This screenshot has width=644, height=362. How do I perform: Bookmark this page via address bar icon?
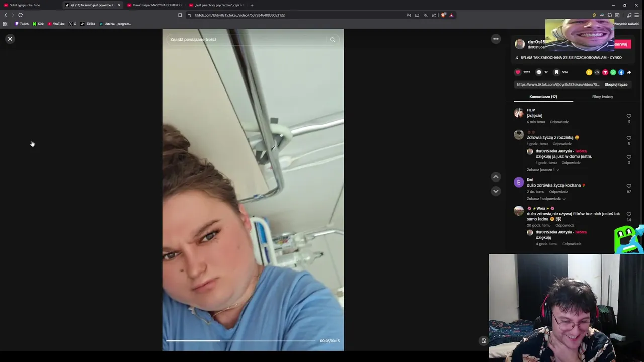(x=180, y=15)
